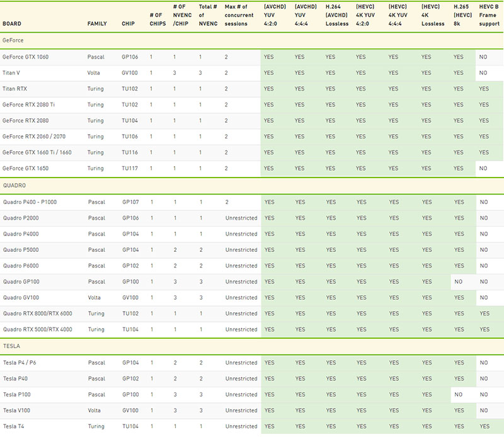Screen dimensions: 504x437
Task: Click the YES B-frame cell for Titan RTX
Action: coord(484,89)
